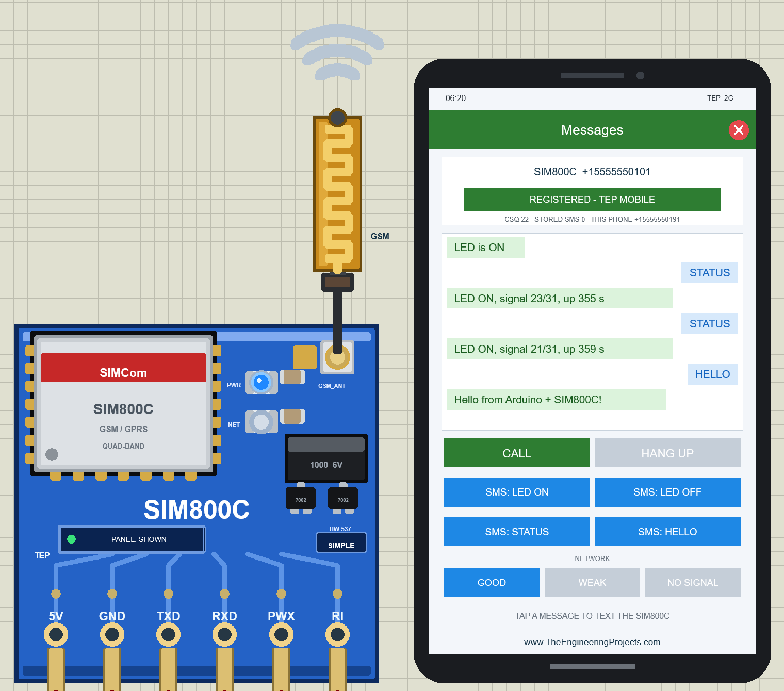
Task: Click THIS PHONE +15555550191 text
Action: [635, 219]
